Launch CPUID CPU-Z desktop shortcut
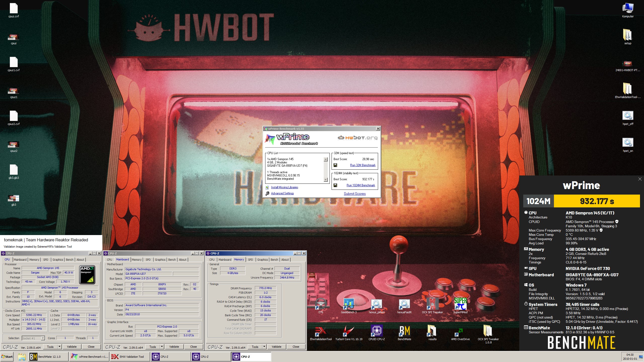 (x=377, y=333)
